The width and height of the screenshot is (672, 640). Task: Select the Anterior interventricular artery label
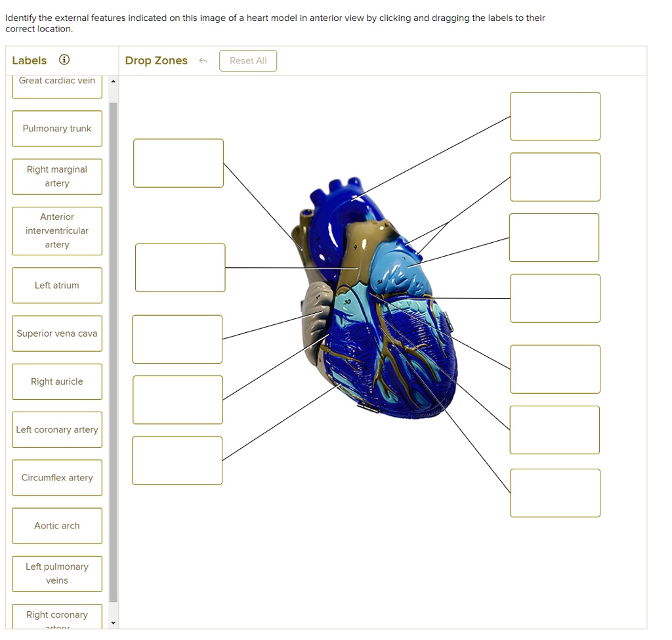56,230
